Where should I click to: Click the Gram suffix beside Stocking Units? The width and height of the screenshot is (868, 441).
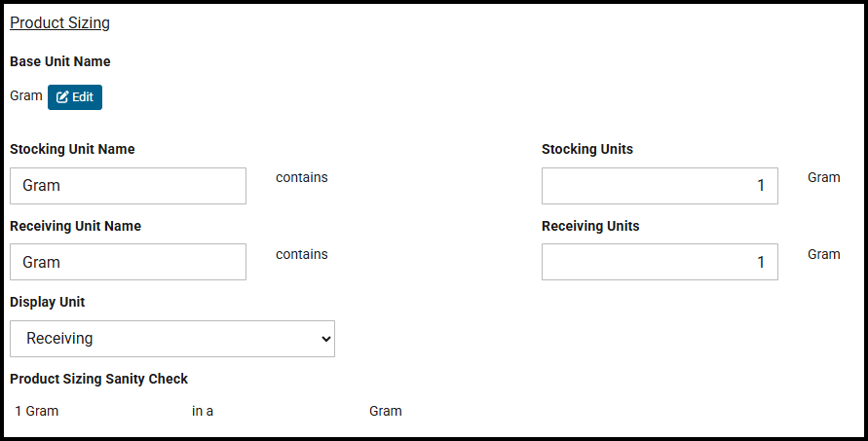(x=823, y=177)
